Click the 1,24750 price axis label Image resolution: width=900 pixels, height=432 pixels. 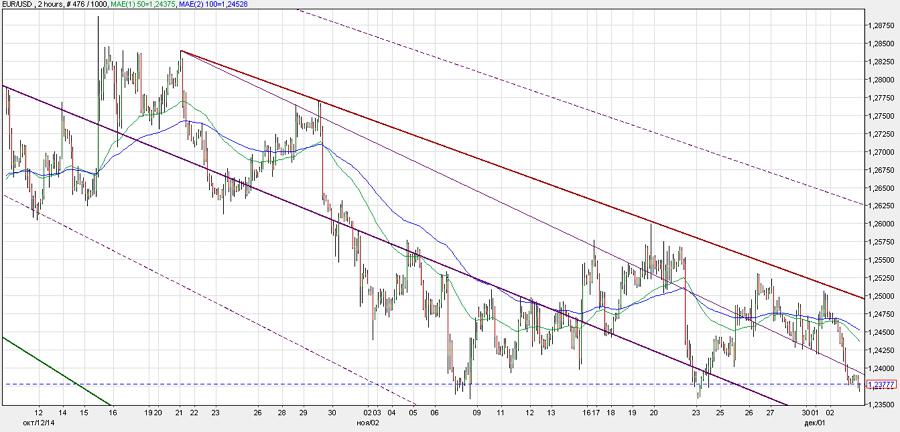pos(882,314)
